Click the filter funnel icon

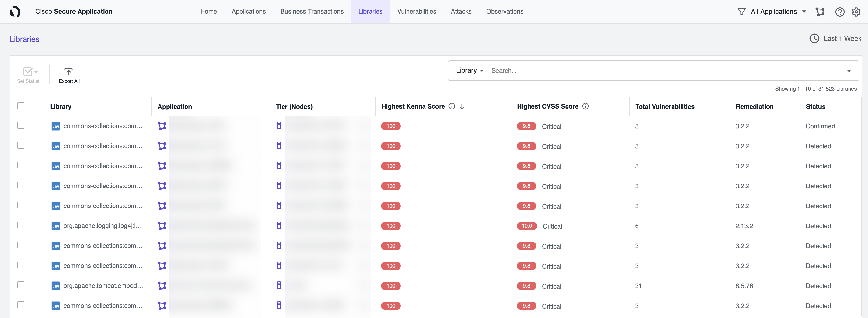(x=741, y=12)
